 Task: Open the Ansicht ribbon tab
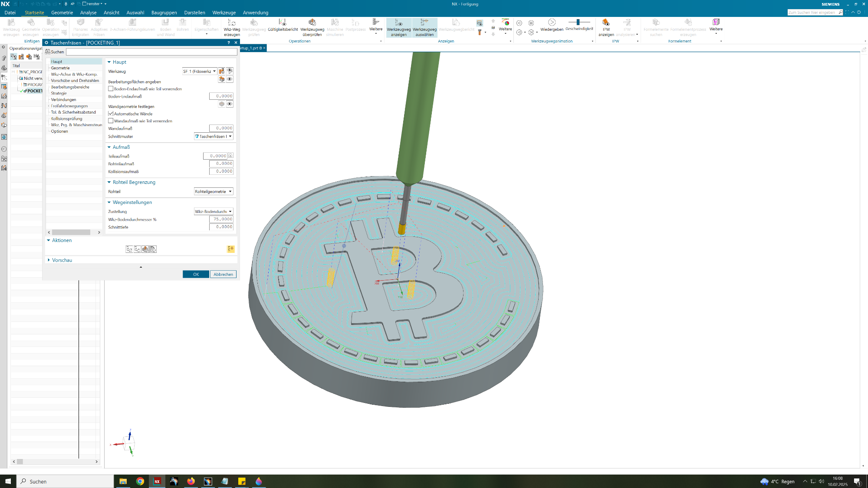[112, 13]
